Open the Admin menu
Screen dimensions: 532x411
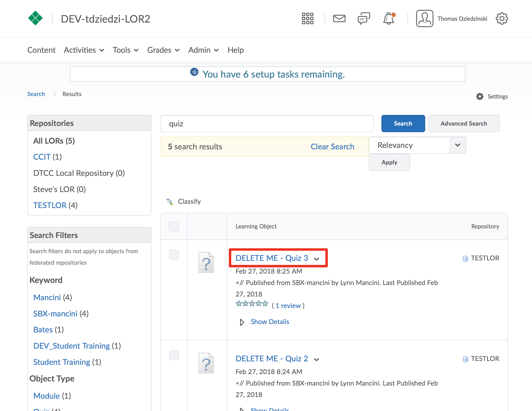(204, 50)
